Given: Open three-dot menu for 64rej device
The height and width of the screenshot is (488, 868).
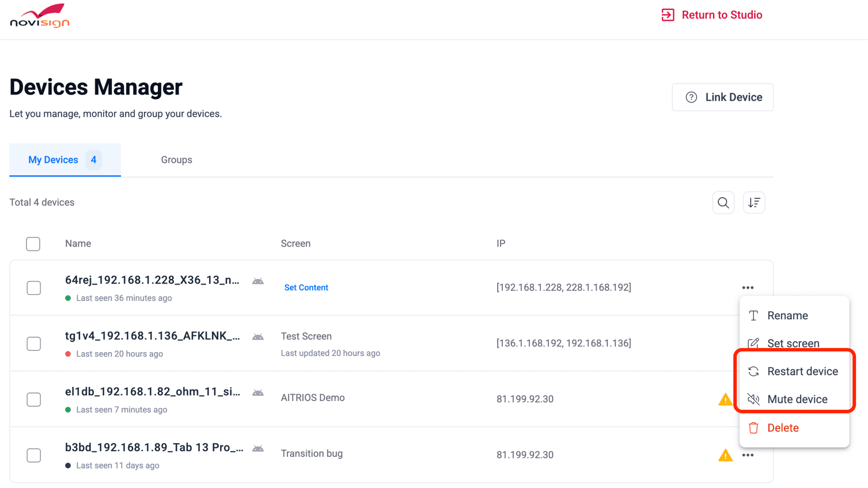Looking at the screenshot, I should pyautogui.click(x=748, y=287).
